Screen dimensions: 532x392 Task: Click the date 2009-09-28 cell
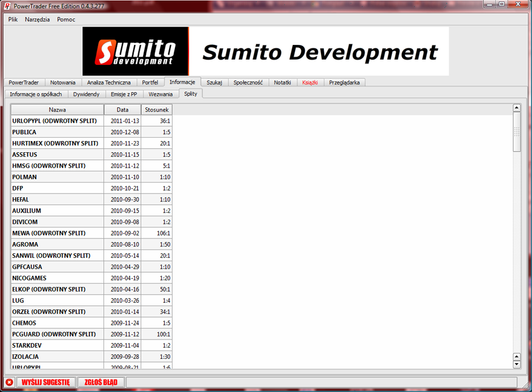pyautogui.click(x=122, y=357)
